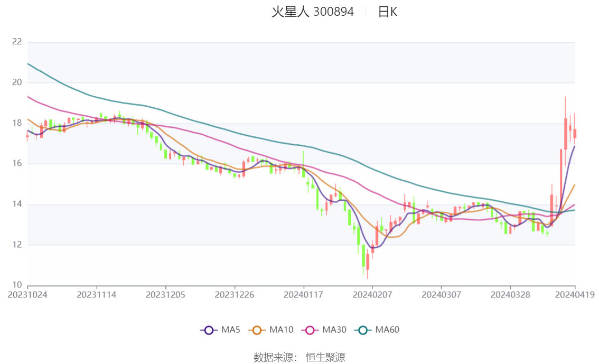Click the 14 price axis label

[17, 204]
